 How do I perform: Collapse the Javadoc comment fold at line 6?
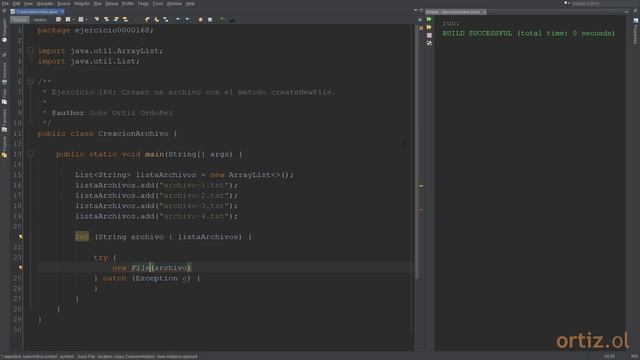tap(30, 82)
